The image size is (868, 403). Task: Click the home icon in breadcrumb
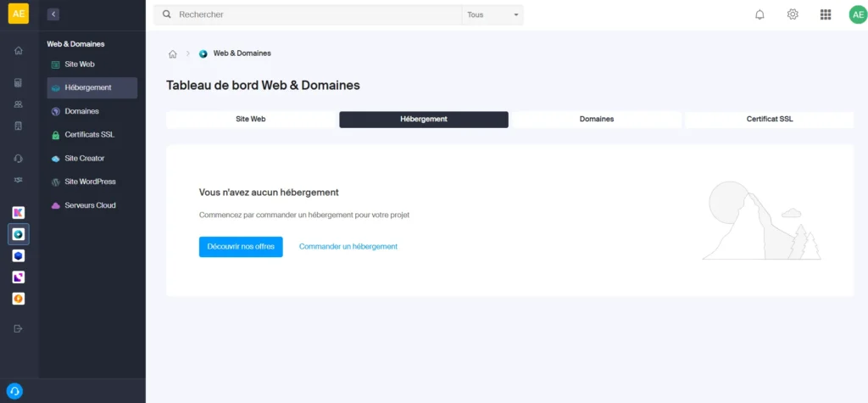coord(173,53)
